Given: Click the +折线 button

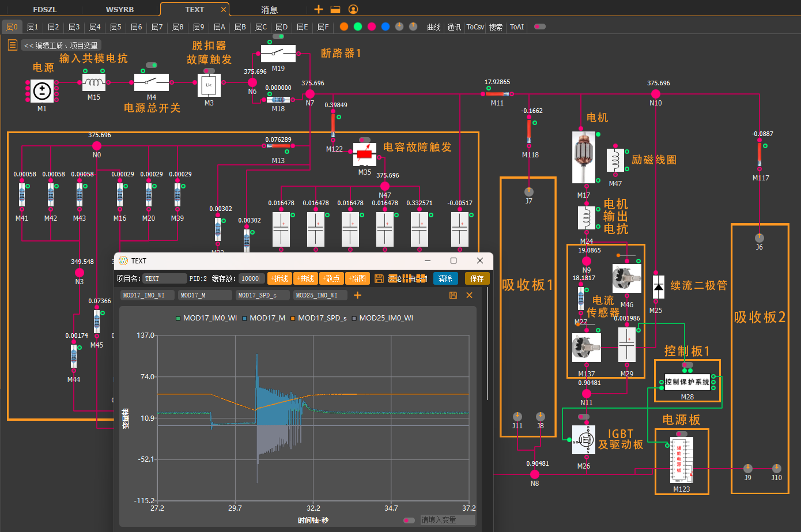Looking at the screenshot, I should 279,278.
